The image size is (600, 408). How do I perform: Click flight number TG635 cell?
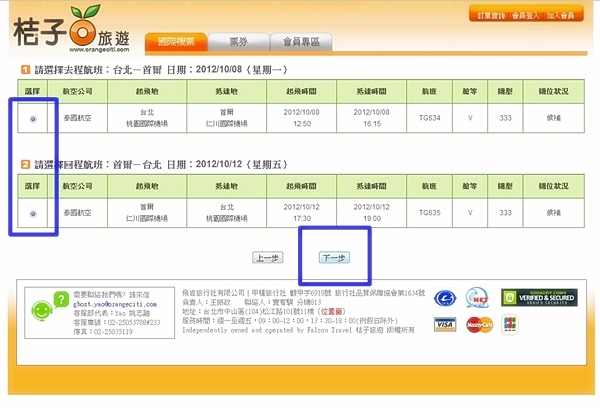coord(429,213)
